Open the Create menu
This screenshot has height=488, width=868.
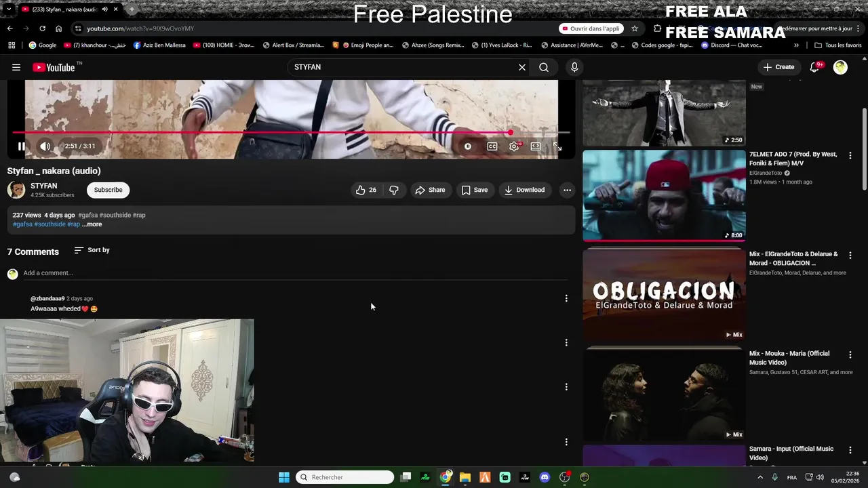point(778,67)
